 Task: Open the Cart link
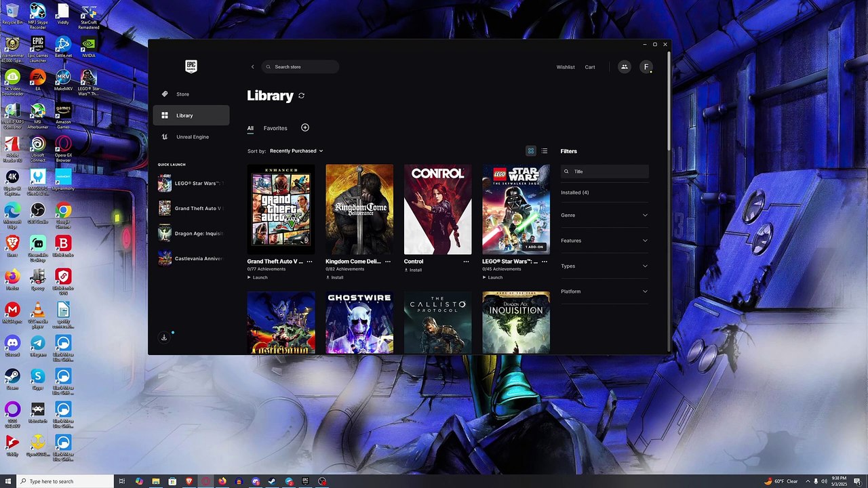[x=590, y=67]
